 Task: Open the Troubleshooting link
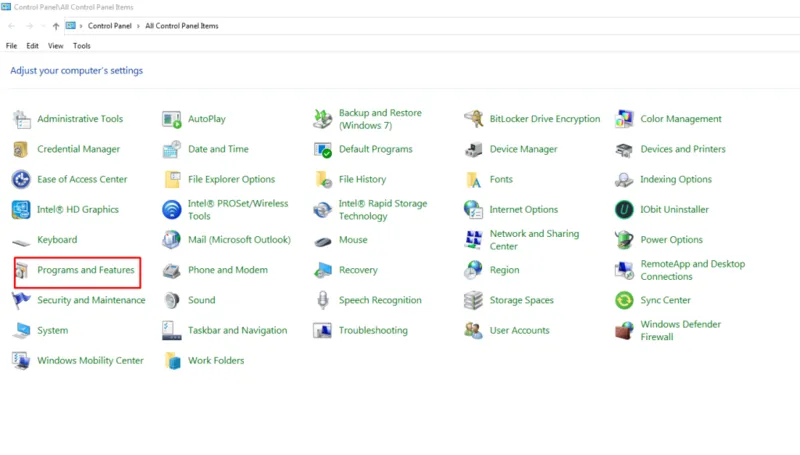[373, 331]
